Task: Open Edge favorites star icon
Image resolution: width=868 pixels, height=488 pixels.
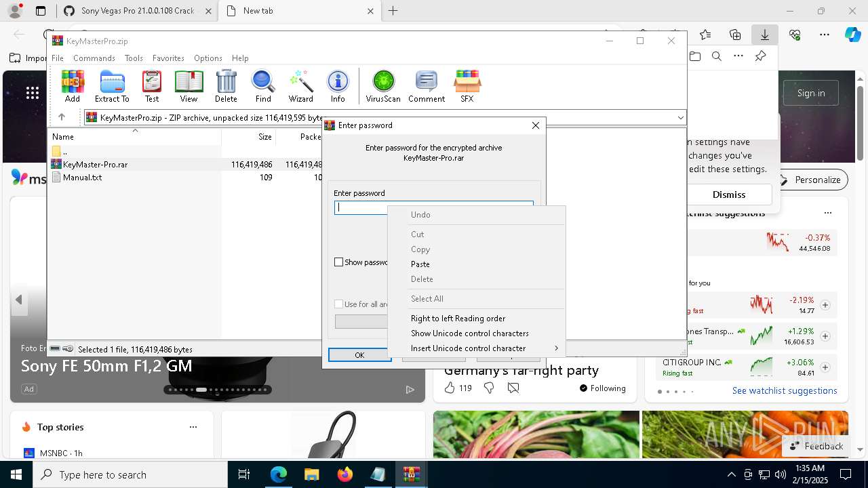Action: click(x=705, y=35)
